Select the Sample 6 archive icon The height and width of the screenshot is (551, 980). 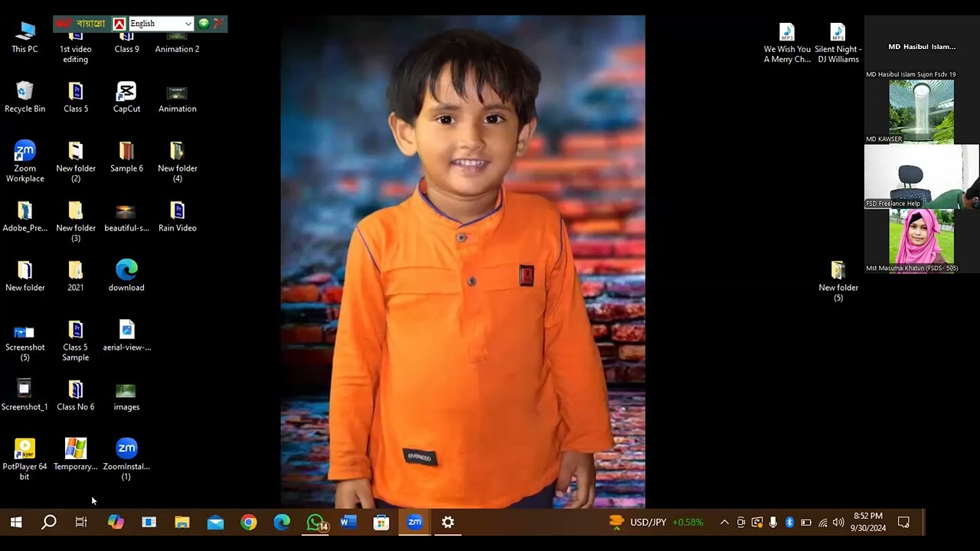(x=126, y=157)
